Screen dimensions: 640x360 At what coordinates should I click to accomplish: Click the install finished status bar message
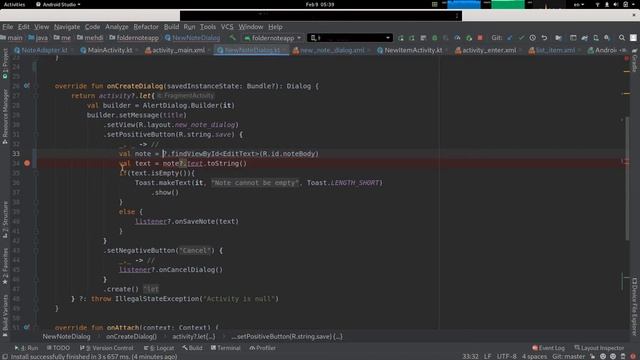point(94,356)
